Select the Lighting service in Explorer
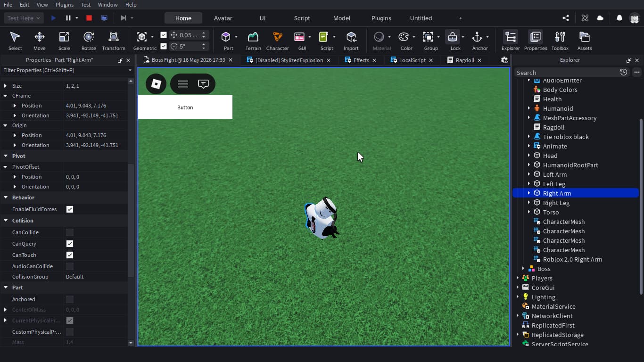 click(544, 297)
